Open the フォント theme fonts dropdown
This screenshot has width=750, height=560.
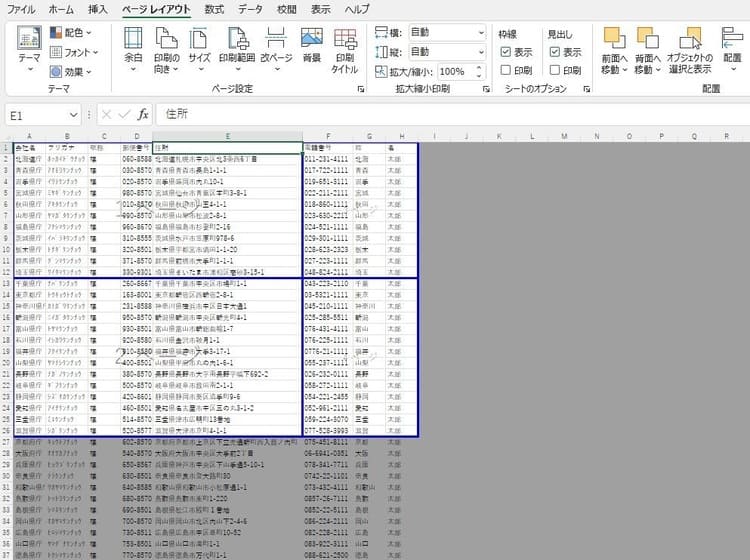74,52
